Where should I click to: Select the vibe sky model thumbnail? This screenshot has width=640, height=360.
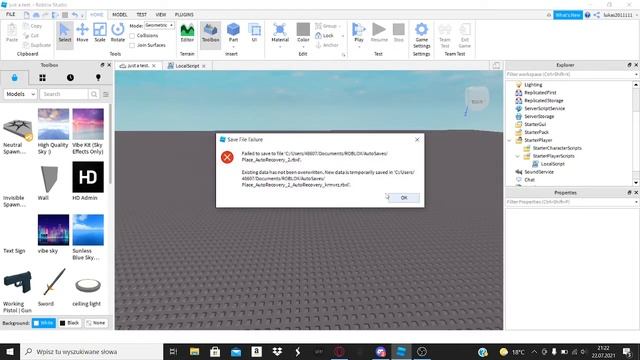tap(53, 230)
